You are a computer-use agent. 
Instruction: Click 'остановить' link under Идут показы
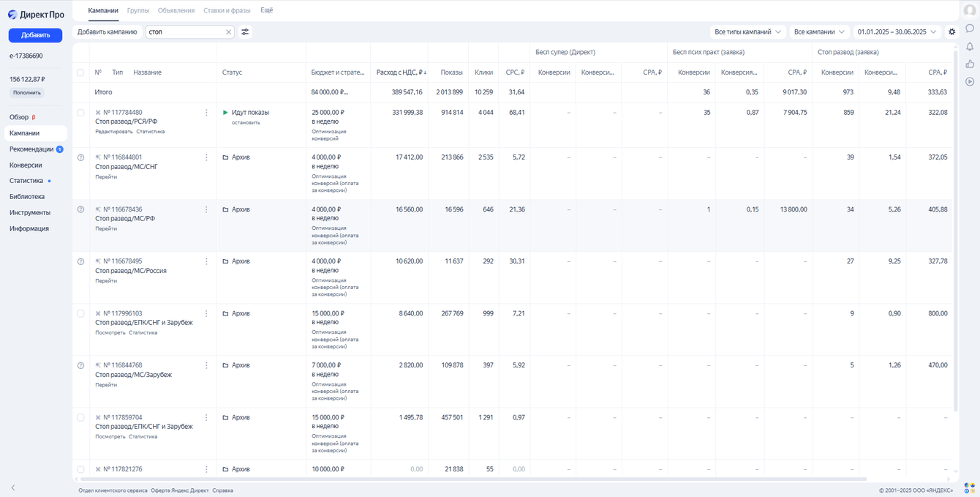246,123
